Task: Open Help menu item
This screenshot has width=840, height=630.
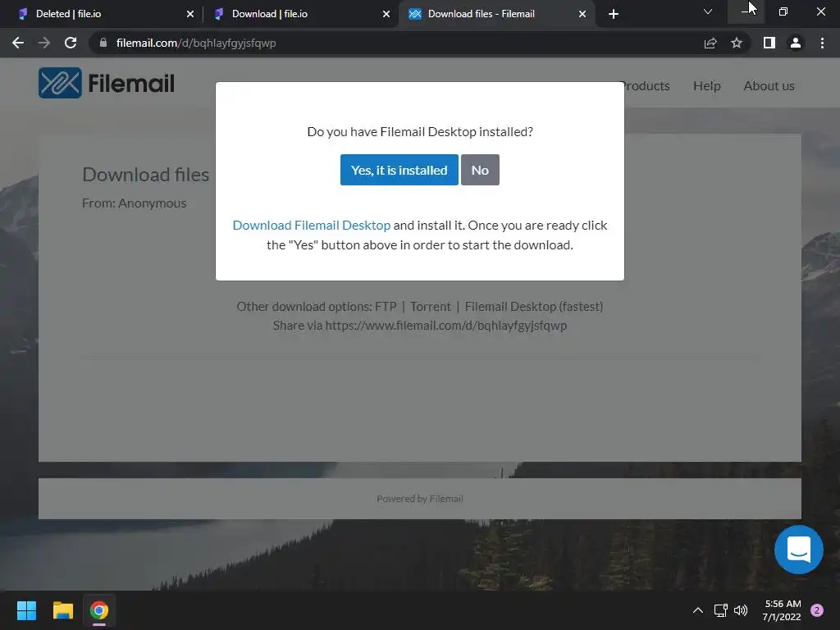Action: [x=706, y=85]
